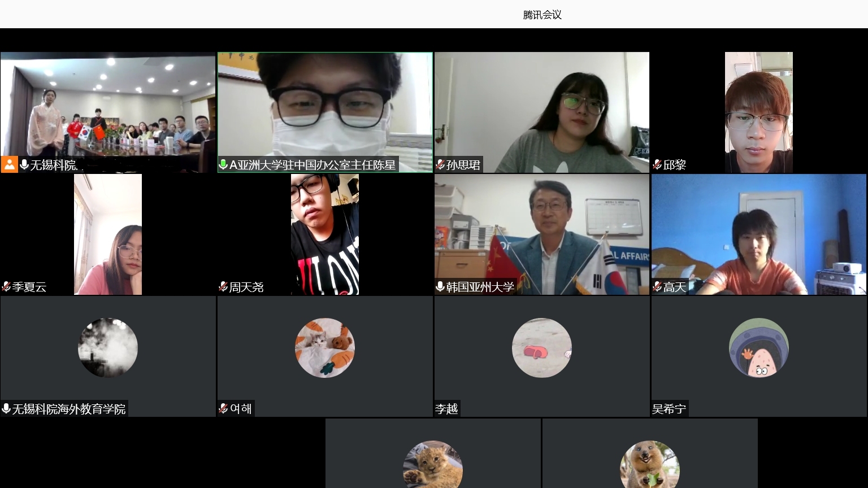Screen dimensions: 868x488
Task: Click the microphone icon for 韩国亚州大学
Action: pyautogui.click(x=440, y=286)
